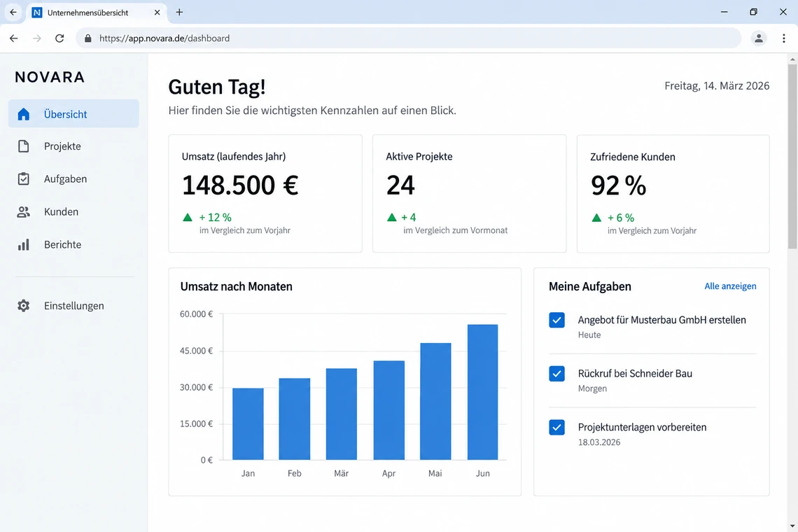
Task: Click the Morgen due label
Action: point(592,388)
